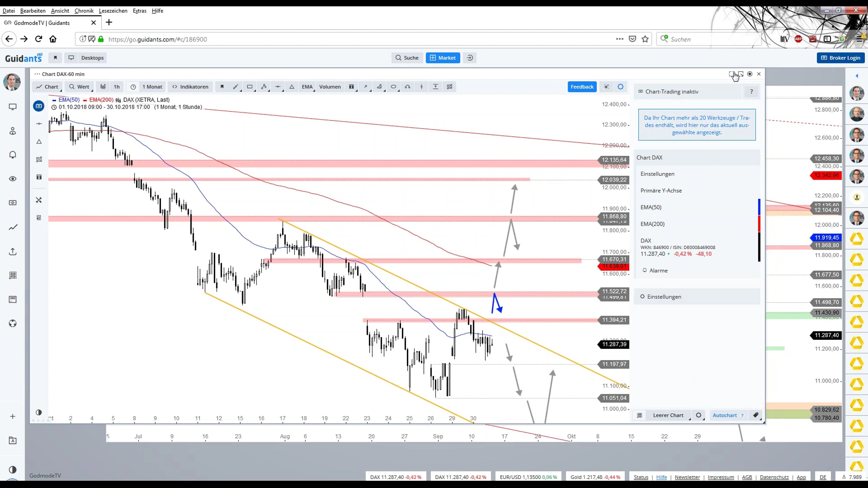Click the EMA(200) red color bar

point(759,224)
